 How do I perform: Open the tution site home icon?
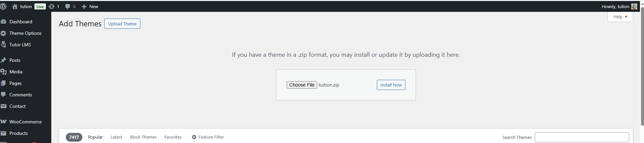click(x=15, y=6)
